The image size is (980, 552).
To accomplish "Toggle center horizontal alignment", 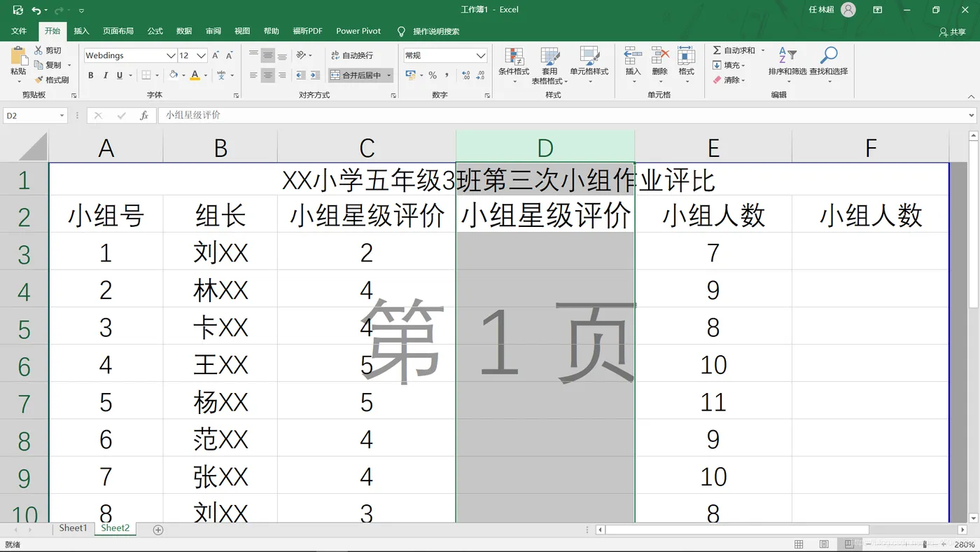I will (268, 75).
